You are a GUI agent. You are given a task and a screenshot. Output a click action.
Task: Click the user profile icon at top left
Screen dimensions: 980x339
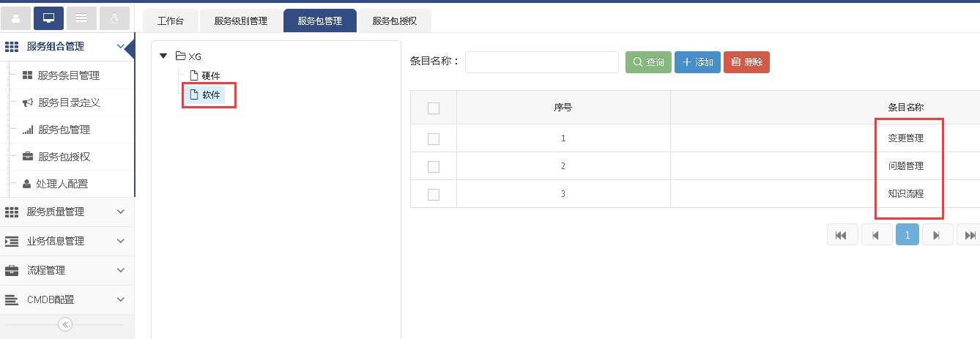click(x=16, y=18)
